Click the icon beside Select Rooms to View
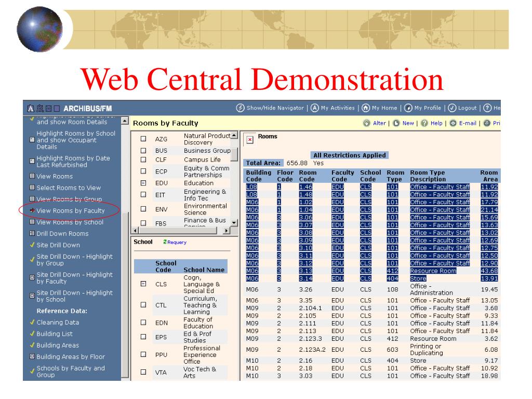The image size is (532, 399). [x=32, y=188]
